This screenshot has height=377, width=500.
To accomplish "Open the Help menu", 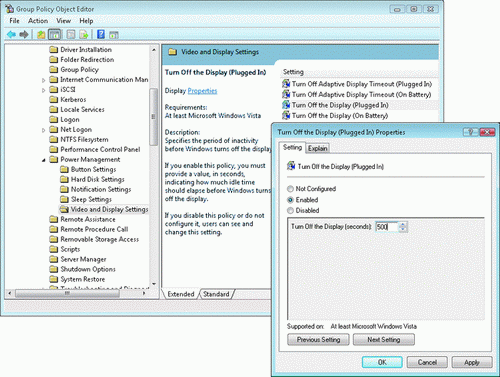I will pos(86,21).
